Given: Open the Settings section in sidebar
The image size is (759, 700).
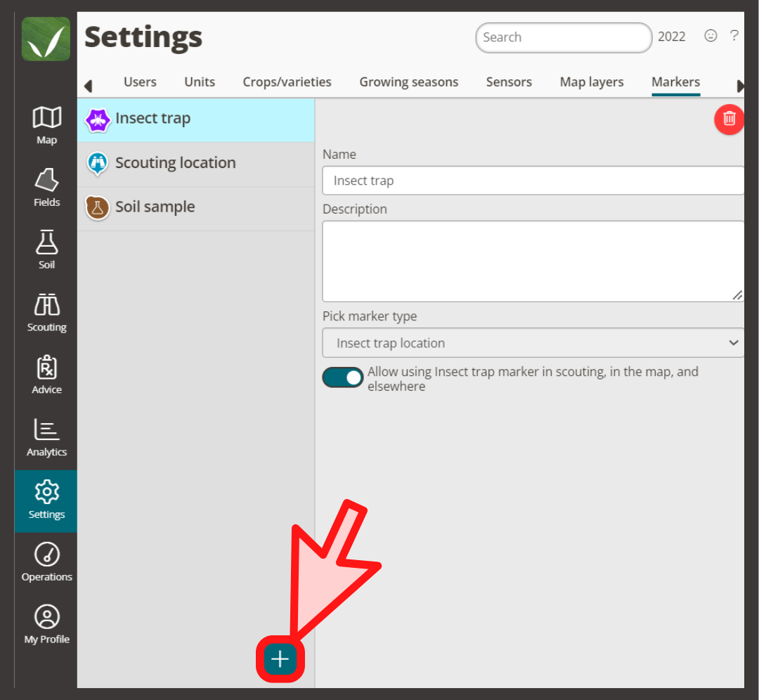Looking at the screenshot, I should (x=46, y=501).
